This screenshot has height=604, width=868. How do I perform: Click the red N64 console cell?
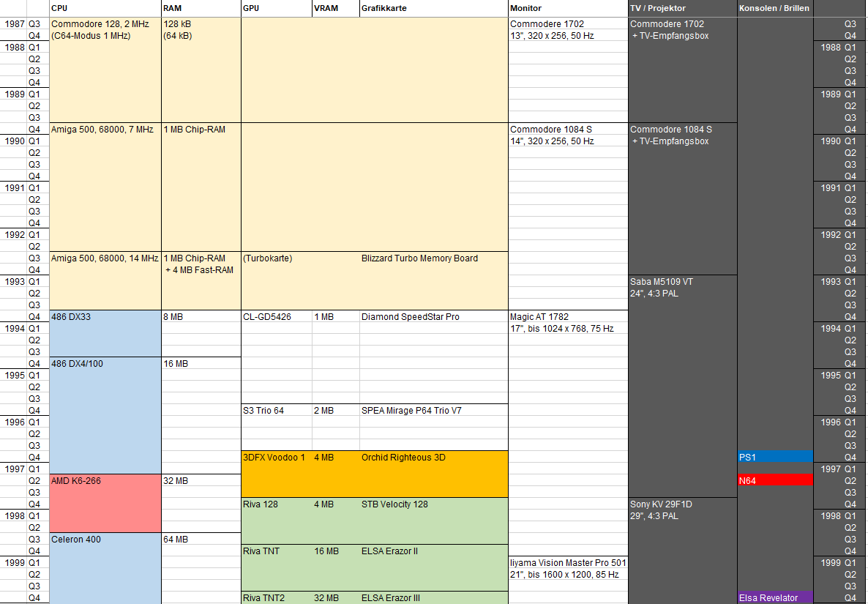pyautogui.click(x=775, y=480)
